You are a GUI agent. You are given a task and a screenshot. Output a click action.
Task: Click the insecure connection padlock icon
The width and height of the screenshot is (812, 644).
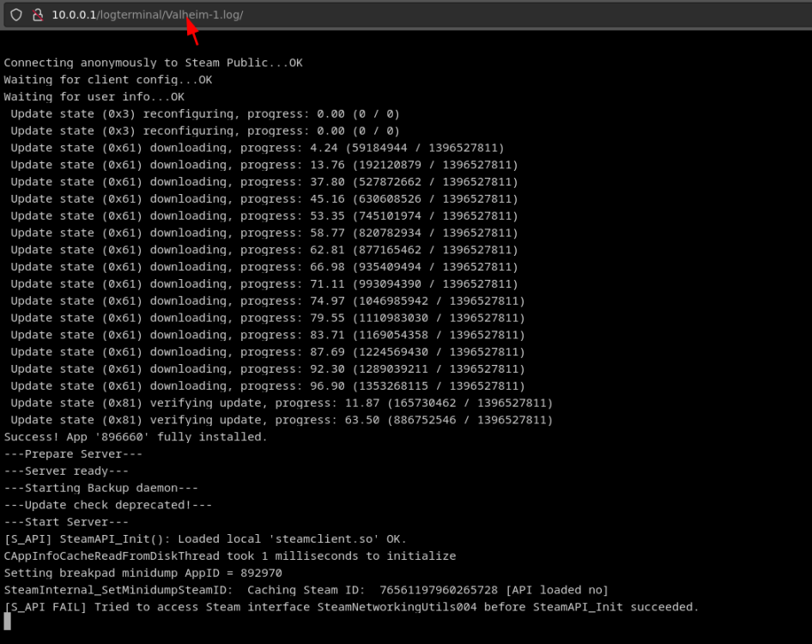click(x=37, y=15)
